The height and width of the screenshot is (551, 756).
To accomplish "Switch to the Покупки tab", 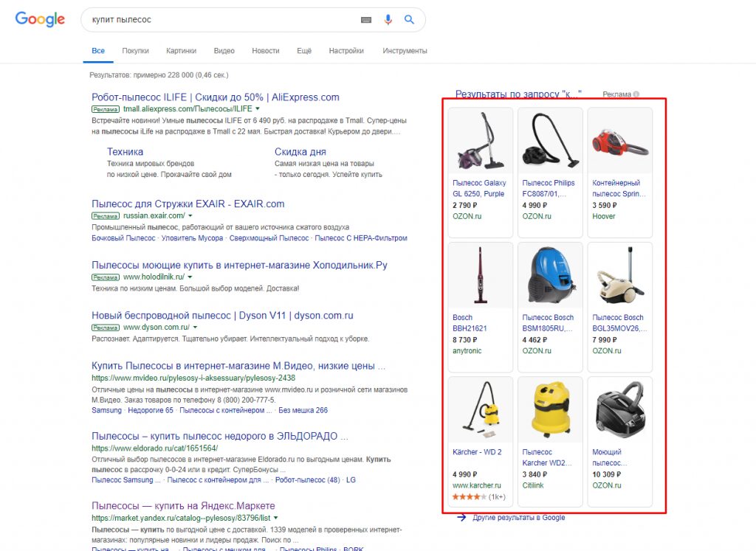I will tap(135, 51).
